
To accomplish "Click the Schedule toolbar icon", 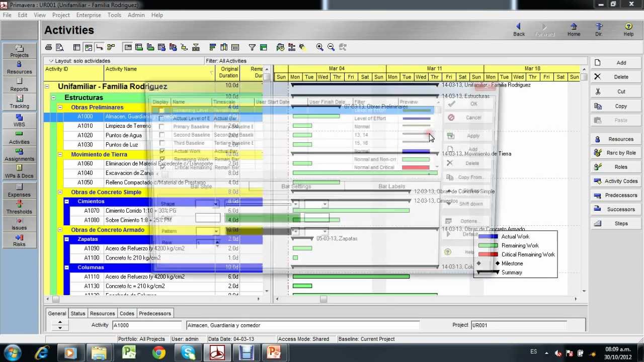I will coord(280,47).
